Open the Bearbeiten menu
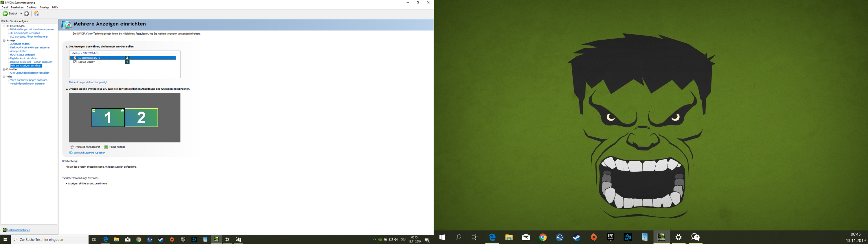The height and width of the screenshot is (244, 868). (17, 8)
